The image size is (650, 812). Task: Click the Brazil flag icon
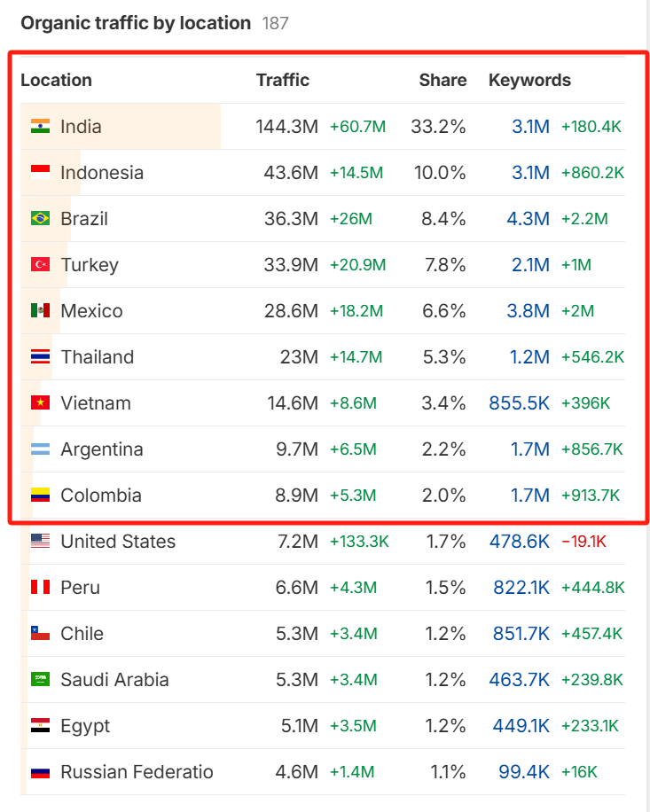point(40,219)
